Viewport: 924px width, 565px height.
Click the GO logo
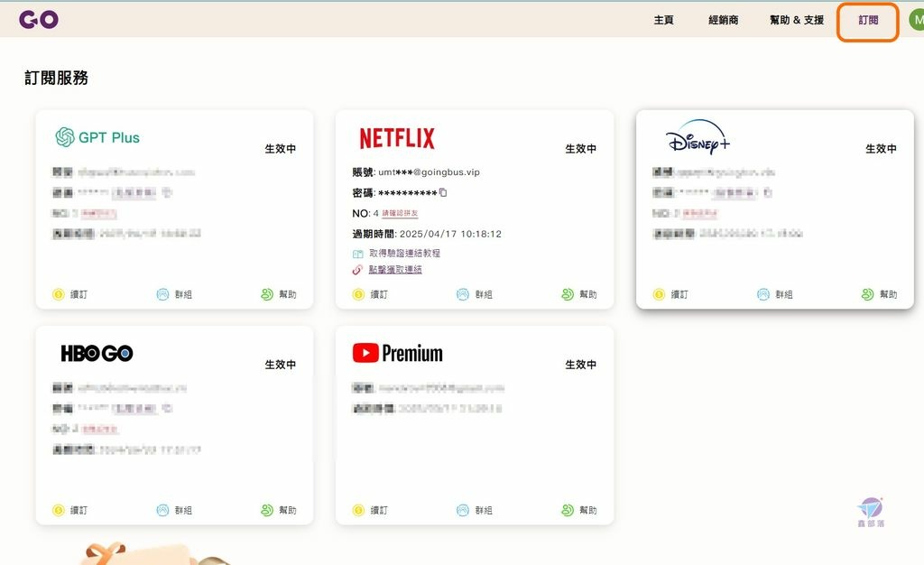pos(38,20)
